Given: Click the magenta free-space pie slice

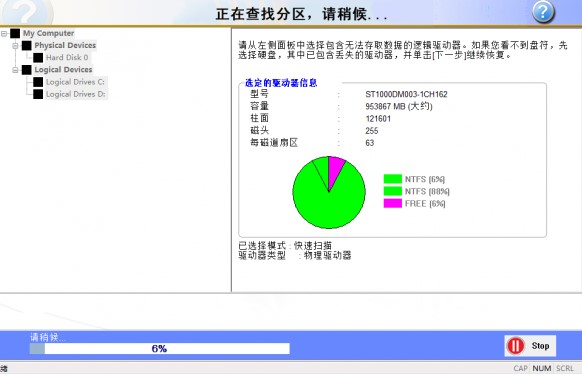Looking at the screenshot, I should click(x=335, y=169).
